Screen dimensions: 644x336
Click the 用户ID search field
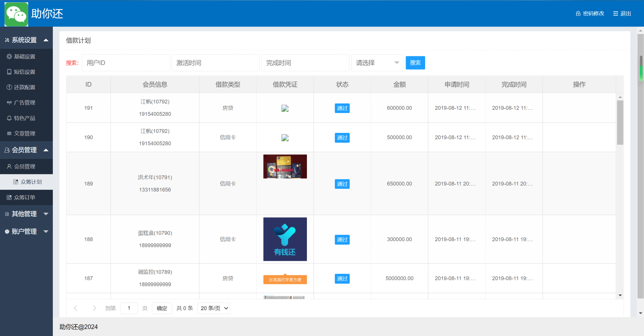(126, 63)
